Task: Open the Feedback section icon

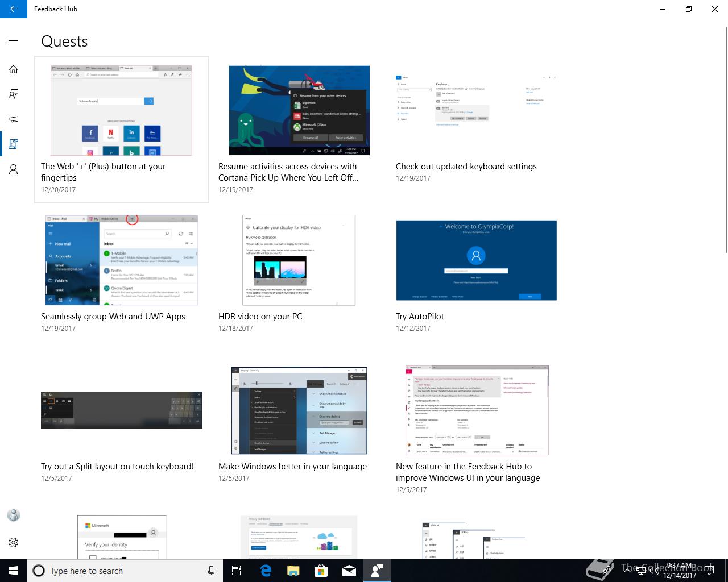Action: pyautogui.click(x=14, y=94)
